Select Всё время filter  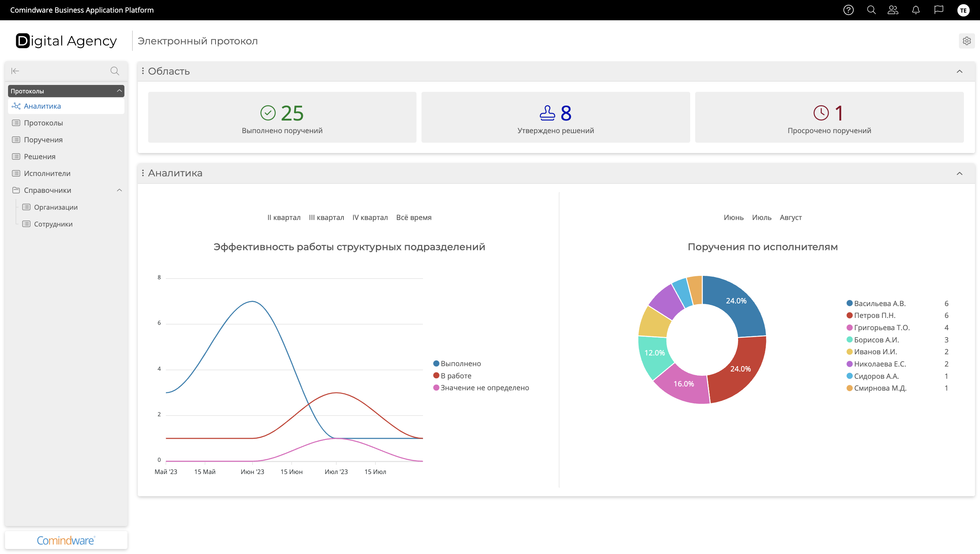[414, 217]
